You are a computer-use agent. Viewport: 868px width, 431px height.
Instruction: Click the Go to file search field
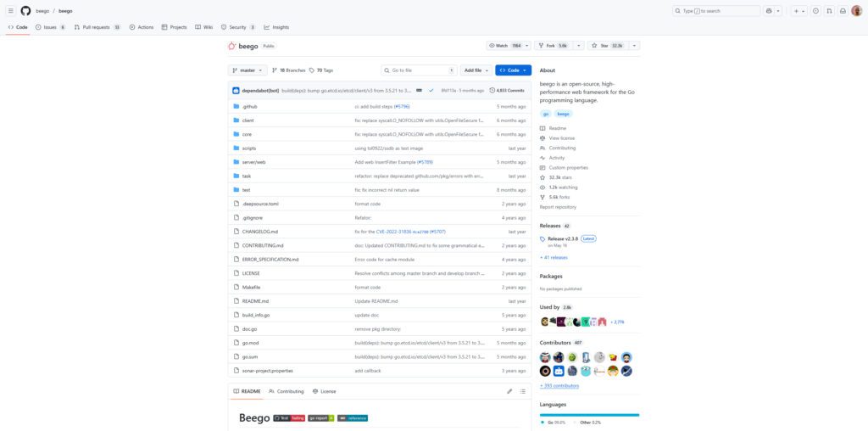click(x=416, y=70)
